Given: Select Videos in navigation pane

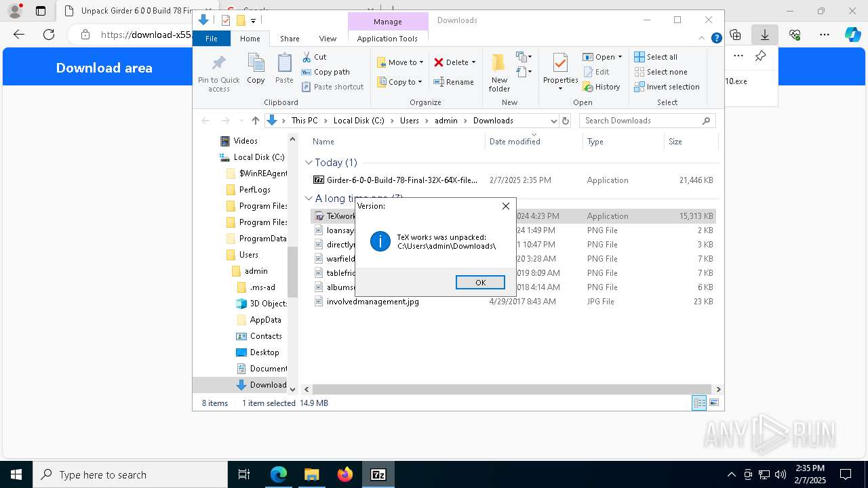Looking at the screenshot, I should pos(245,141).
